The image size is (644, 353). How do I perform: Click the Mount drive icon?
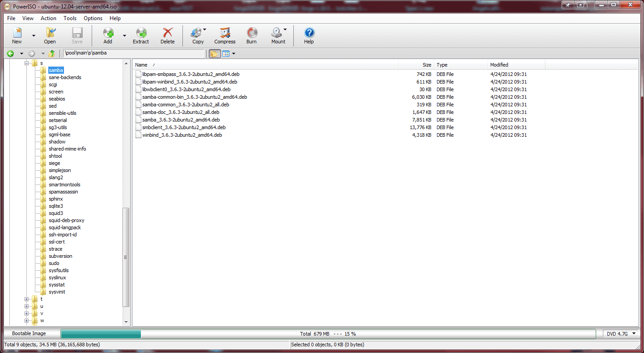pyautogui.click(x=276, y=33)
